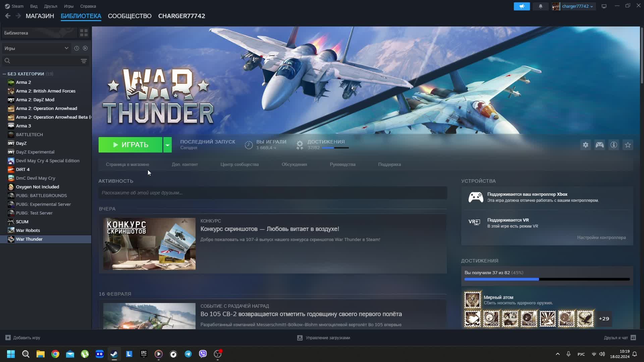The height and width of the screenshot is (362, 644).
Task: Toggle War Thunder as a favorite with the star
Action: pos(628,145)
